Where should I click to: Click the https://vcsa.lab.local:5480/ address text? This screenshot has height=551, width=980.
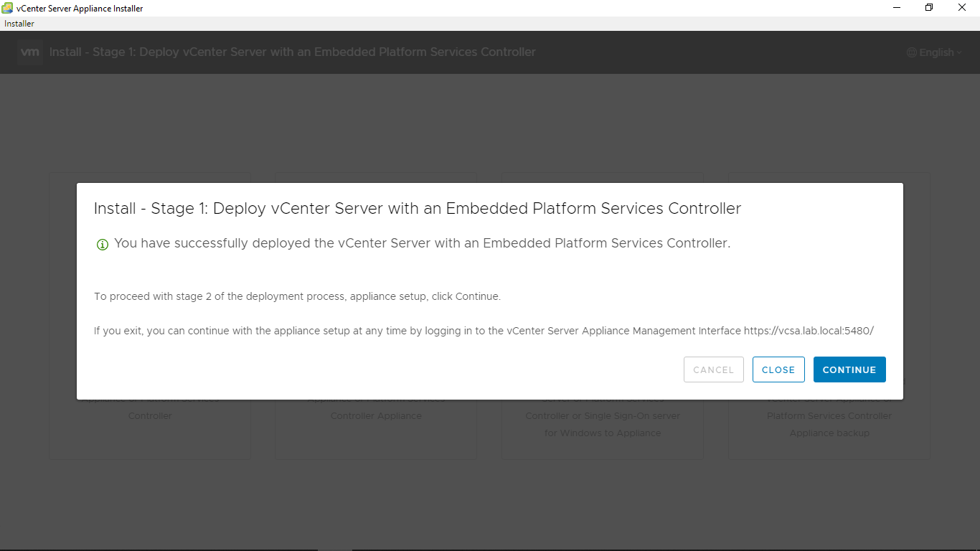(x=809, y=331)
